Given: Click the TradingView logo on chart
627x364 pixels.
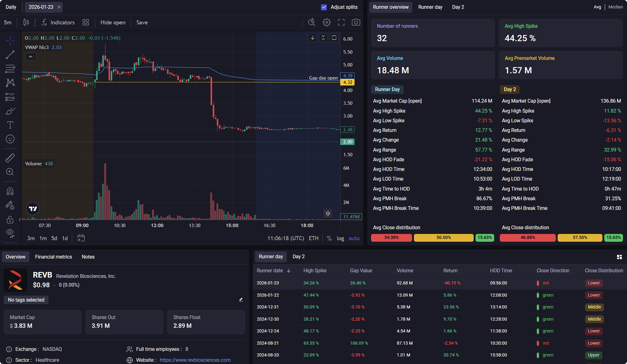Looking at the screenshot, I should [33, 208].
